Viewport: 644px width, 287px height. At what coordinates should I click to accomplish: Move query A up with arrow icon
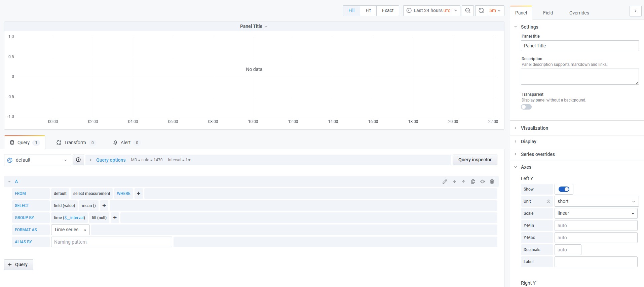[x=464, y=181]
